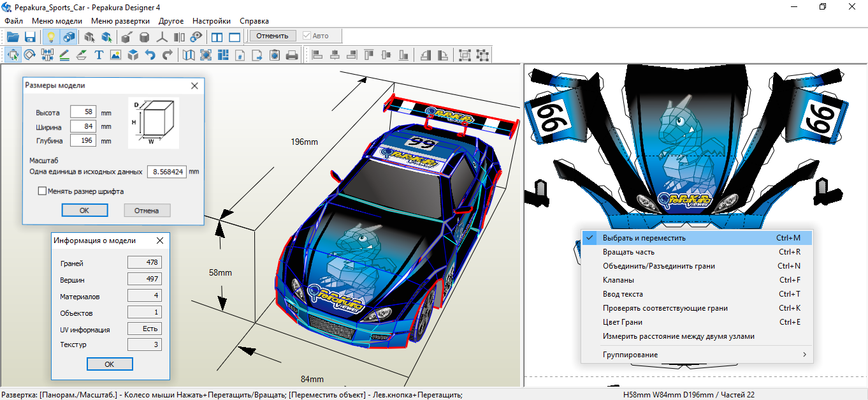
Task: Select Клапаны in the context menu
Action: tap(697, 280)
